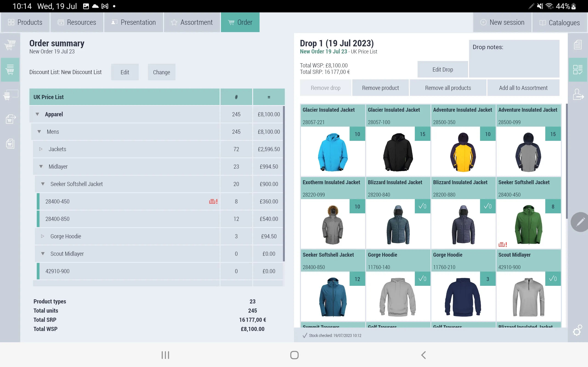Expand the Scout Midlayer category
This screenshot has width=588, height=367.
click(42, 254)
